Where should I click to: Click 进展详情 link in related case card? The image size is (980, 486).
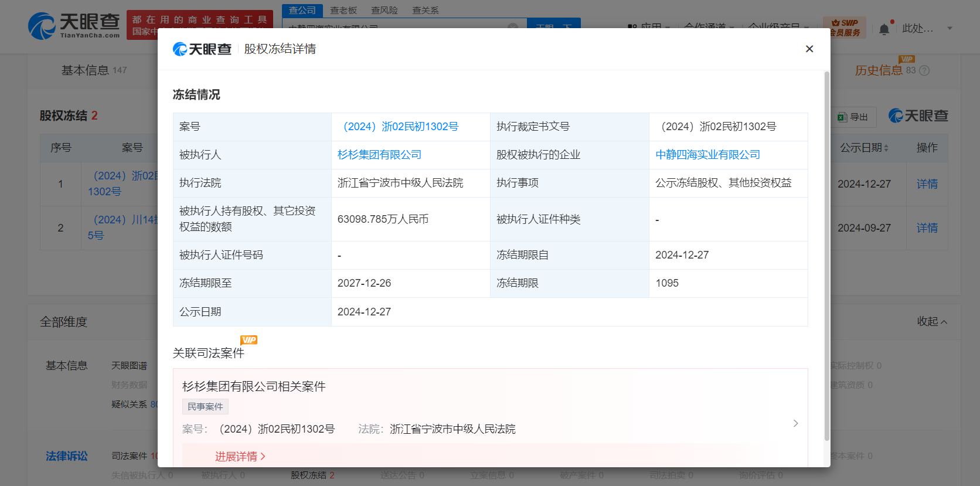[240, 457]
